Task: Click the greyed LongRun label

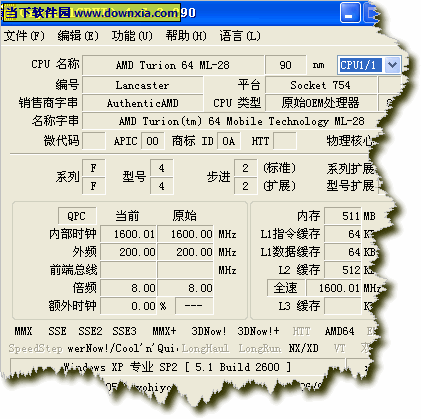Action: [260, 349]
